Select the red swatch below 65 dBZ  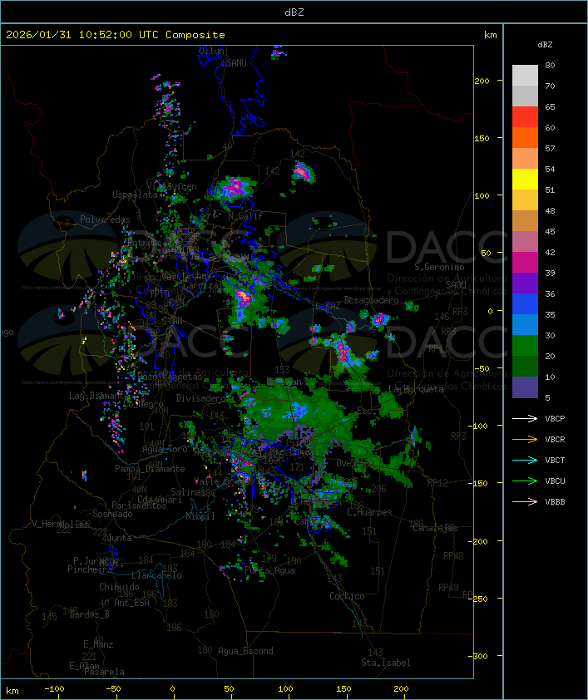tap(525, 117)
